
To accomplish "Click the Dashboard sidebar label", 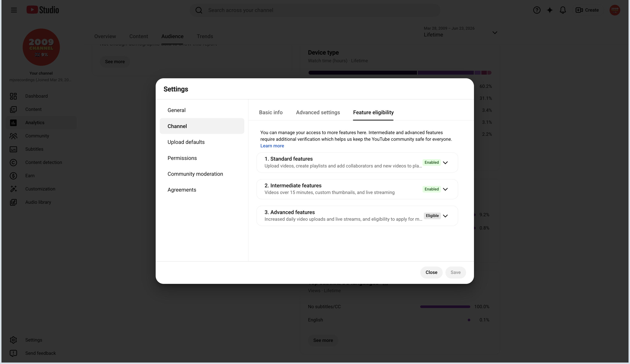I will pos(36,96).
